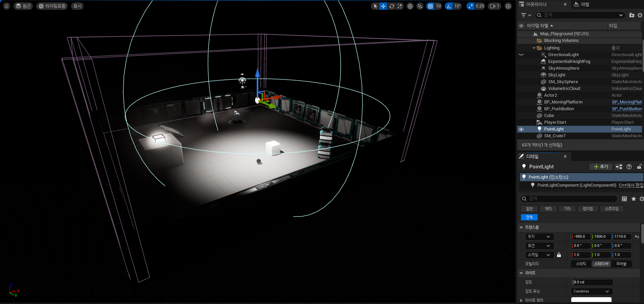Open the Perspective (원근) view menu
The image size is (644, 304).
23,6
